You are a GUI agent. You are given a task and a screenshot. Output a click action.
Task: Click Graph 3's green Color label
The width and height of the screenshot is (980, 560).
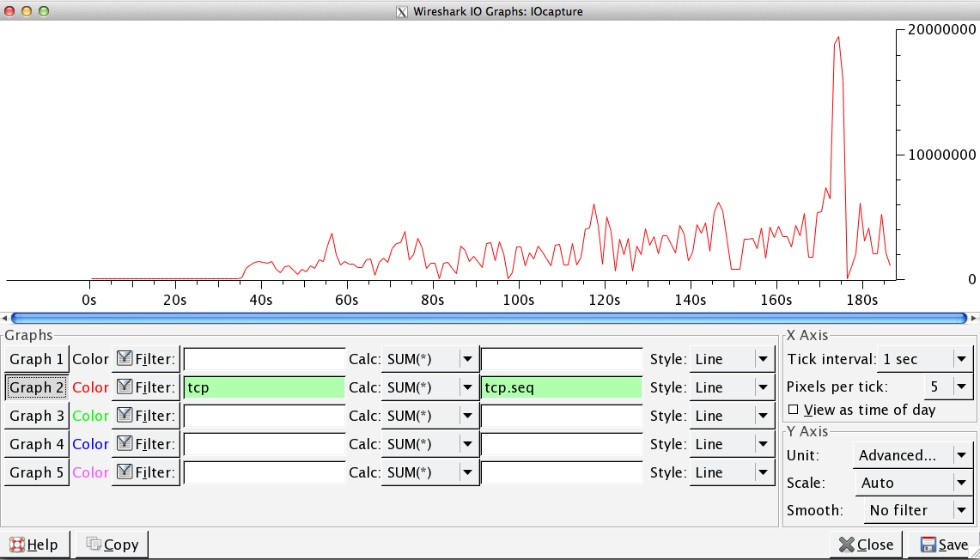[90, 416]
